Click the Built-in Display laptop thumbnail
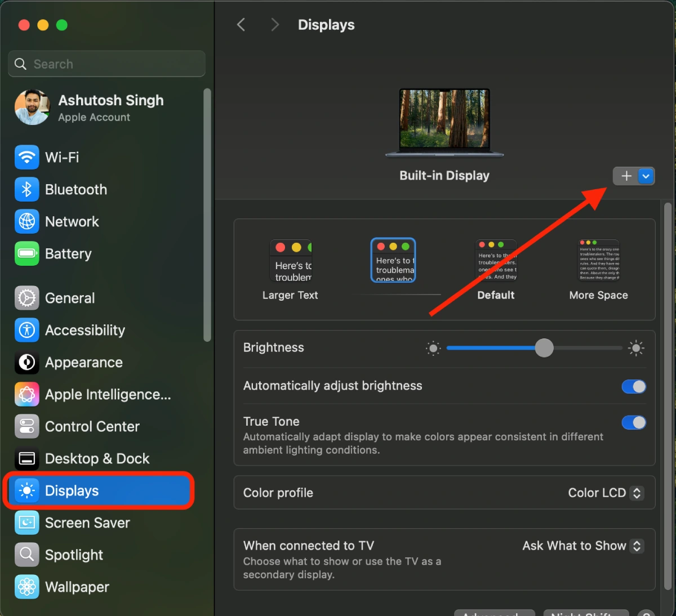This screenshot has height=616, width=676. [444, 123]
